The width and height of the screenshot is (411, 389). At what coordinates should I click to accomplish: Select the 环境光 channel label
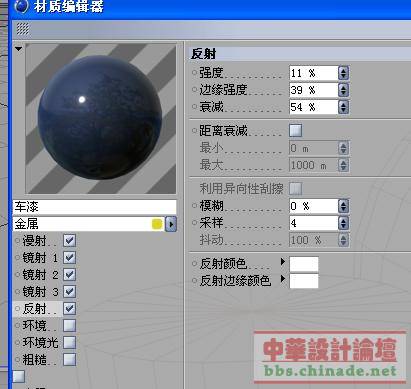pos(40,343)
